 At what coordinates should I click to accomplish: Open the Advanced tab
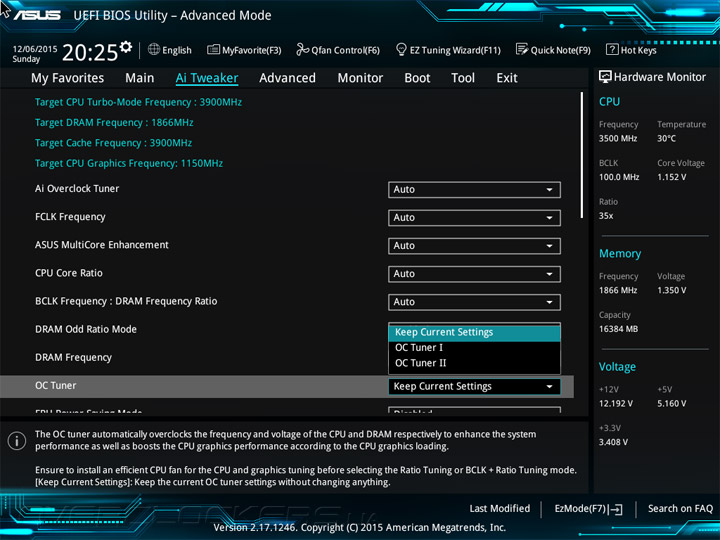click(287, 78)
